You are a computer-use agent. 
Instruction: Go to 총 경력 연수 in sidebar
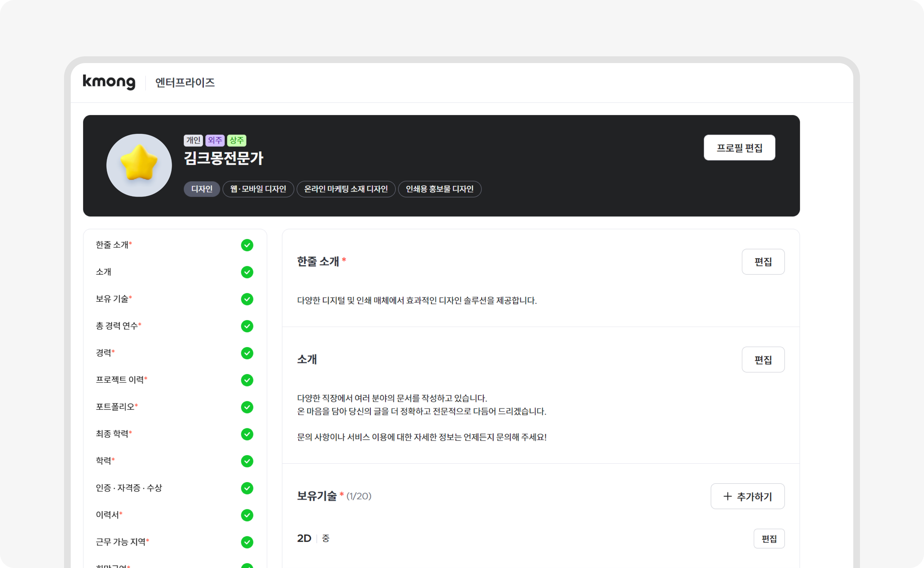[118, 326]
